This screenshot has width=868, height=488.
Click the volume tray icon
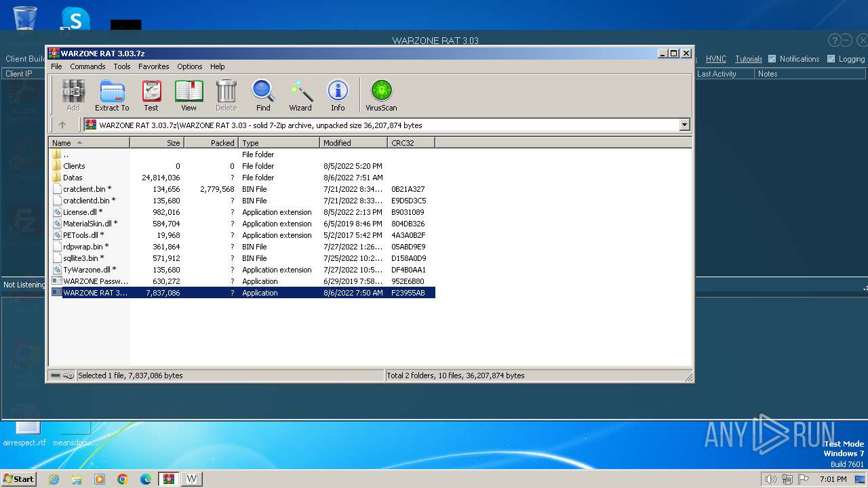770,479
